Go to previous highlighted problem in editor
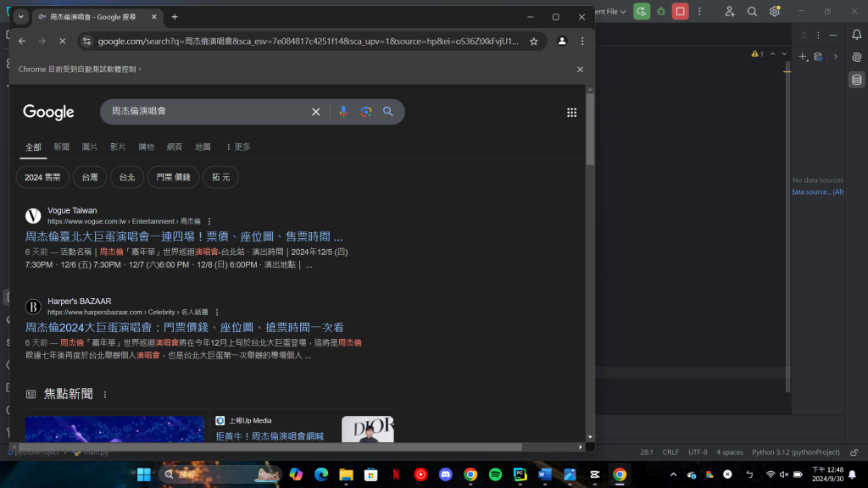This screenshot has width=868, height=488. click(772, 53)
